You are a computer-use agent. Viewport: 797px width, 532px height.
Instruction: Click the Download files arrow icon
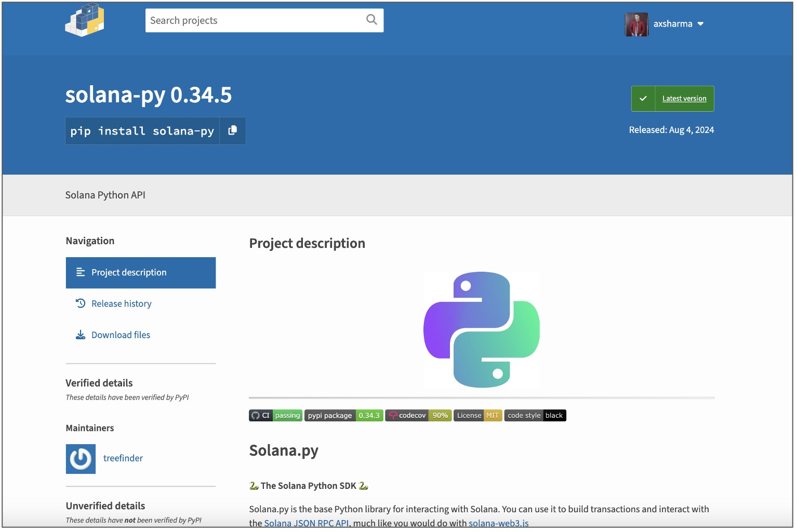click(x=81, y=335)
